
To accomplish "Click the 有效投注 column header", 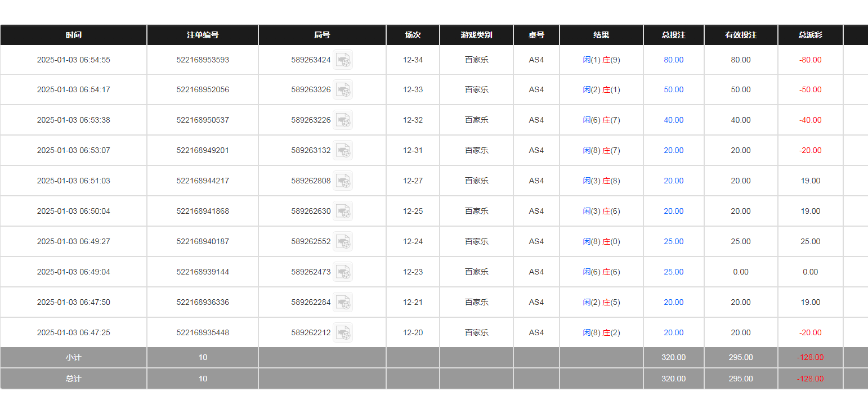I will (x=741, y=35).
